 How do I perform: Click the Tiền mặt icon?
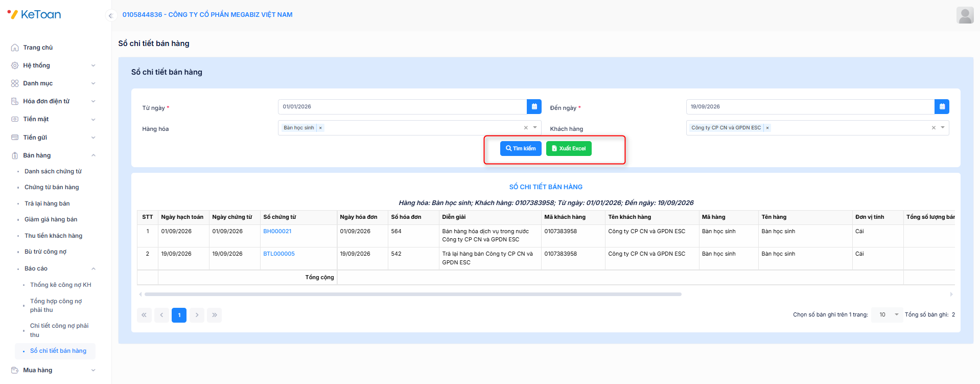click(x=15, y=119)
